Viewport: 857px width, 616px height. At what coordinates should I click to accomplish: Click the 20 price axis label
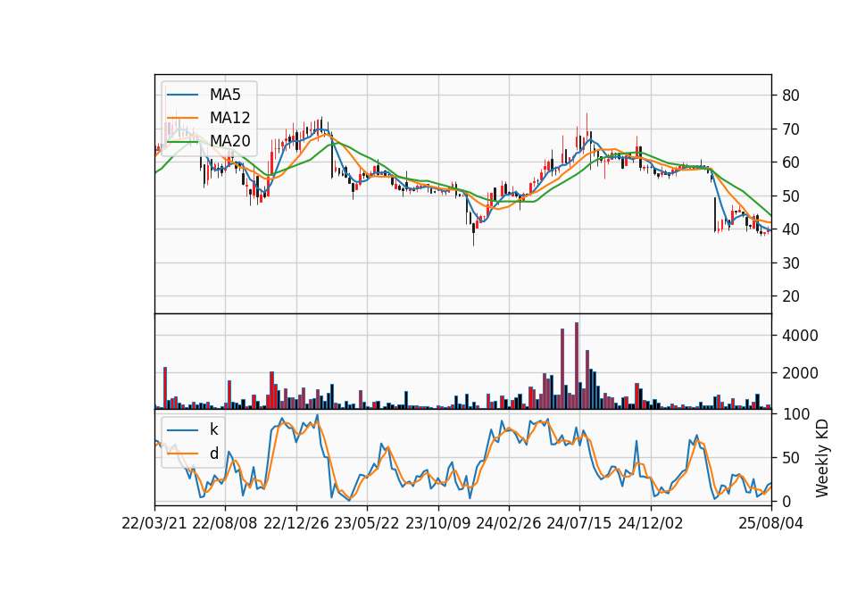pyautogui.click(x=790, y=296)
